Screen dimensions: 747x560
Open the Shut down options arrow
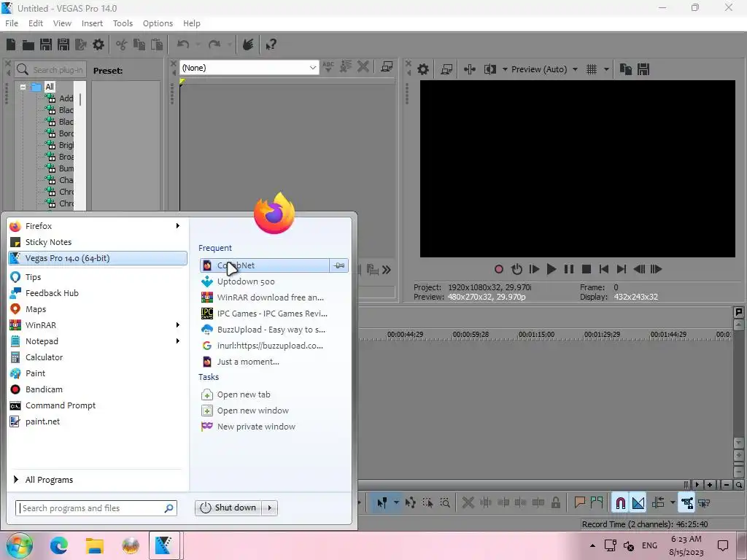pos(270,508)
